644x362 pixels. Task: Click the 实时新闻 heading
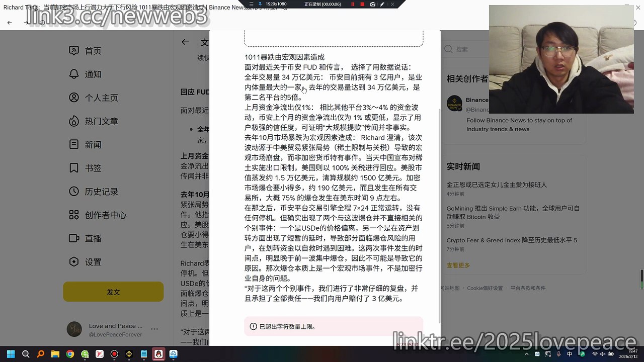click(463, 166)
